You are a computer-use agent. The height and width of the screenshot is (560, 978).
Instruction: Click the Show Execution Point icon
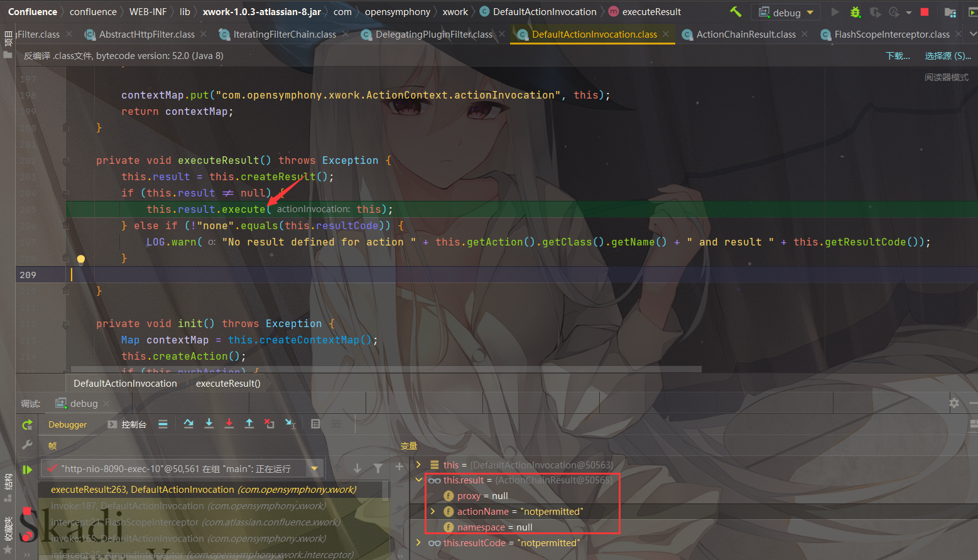pyautogui.click(x=163, y=424)
